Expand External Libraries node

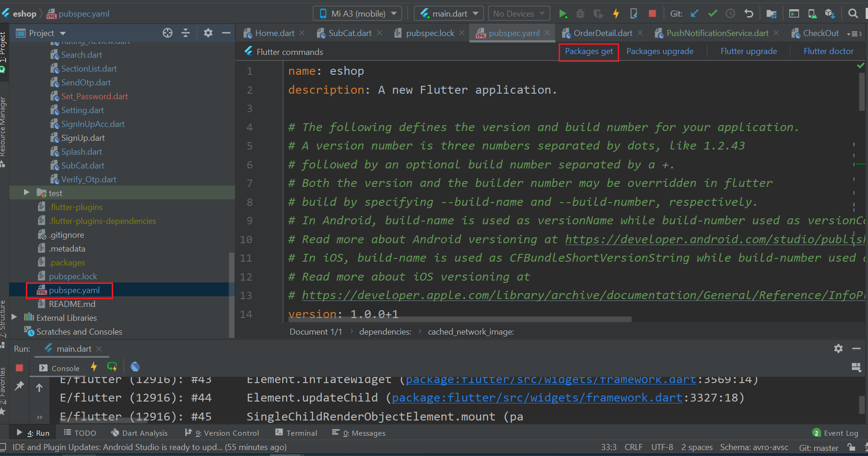tap(14, 317)
